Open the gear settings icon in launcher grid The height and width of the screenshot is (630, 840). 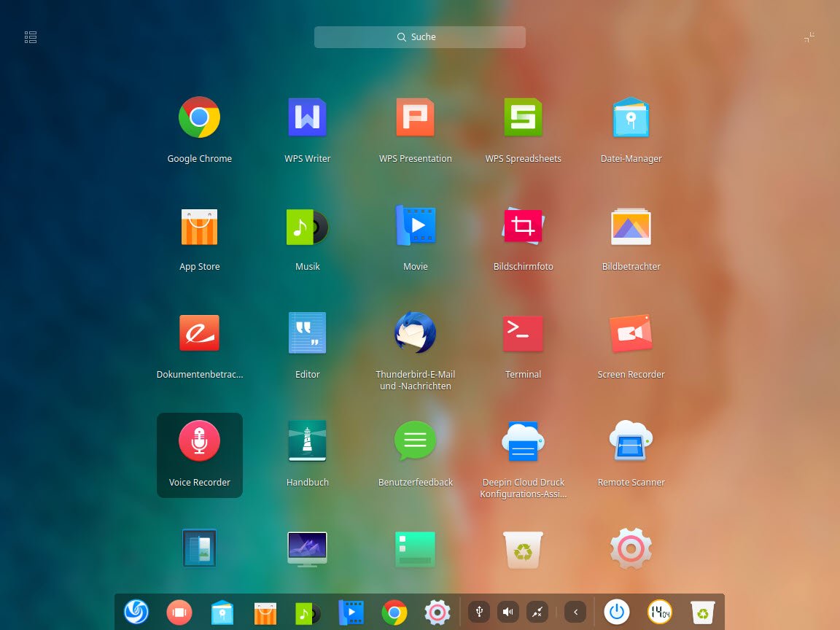pos(631,548)
